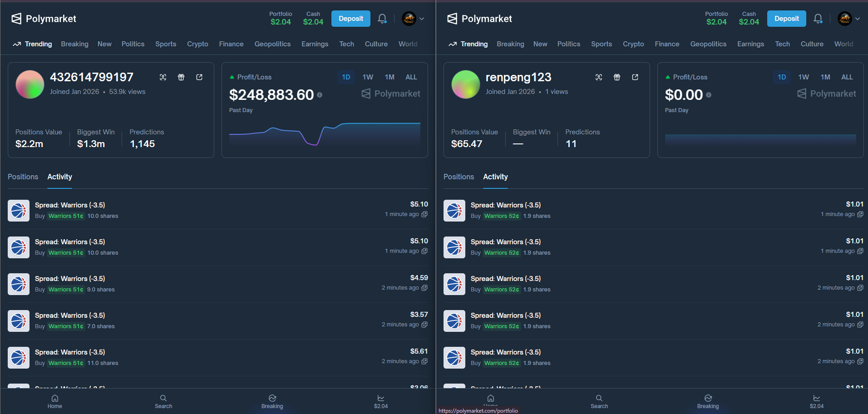Select 1D range on renpeng123 Profit/Loss chart
Screen dimensions: 868x414
(x=782, y=77)
